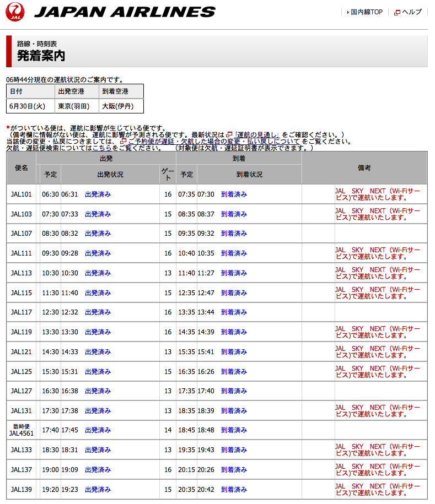Screen dimensions: 435x504
Task: Click the JAL crane logo
Action: [15, 12]
